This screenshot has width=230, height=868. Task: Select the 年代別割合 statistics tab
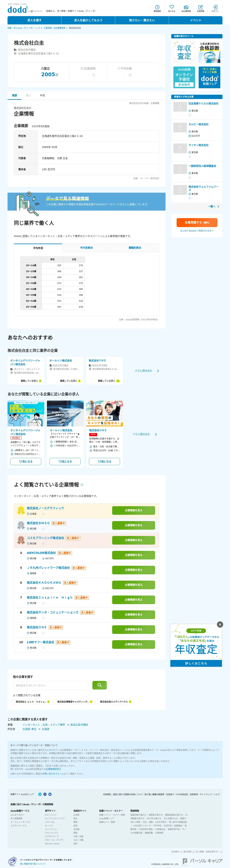[x=86, y=248]
